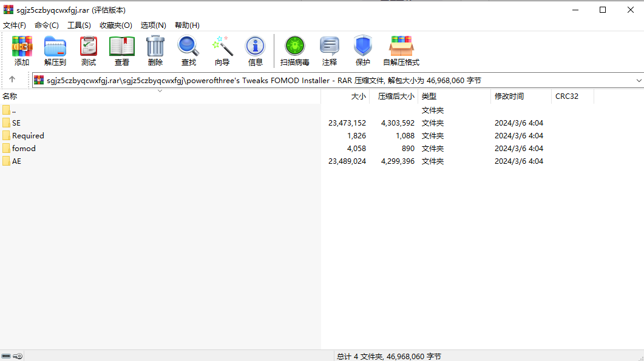This screenshot has width=644, height=361.
Task: Sort by 大小 column header
Action: pos(345,96)
